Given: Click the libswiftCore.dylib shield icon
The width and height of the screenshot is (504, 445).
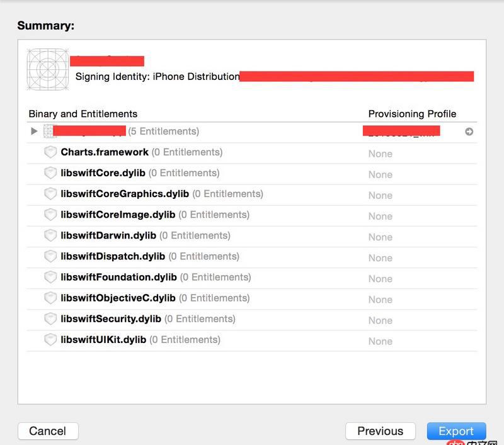Looking at the screenshot, I should [x=50, y=173].
